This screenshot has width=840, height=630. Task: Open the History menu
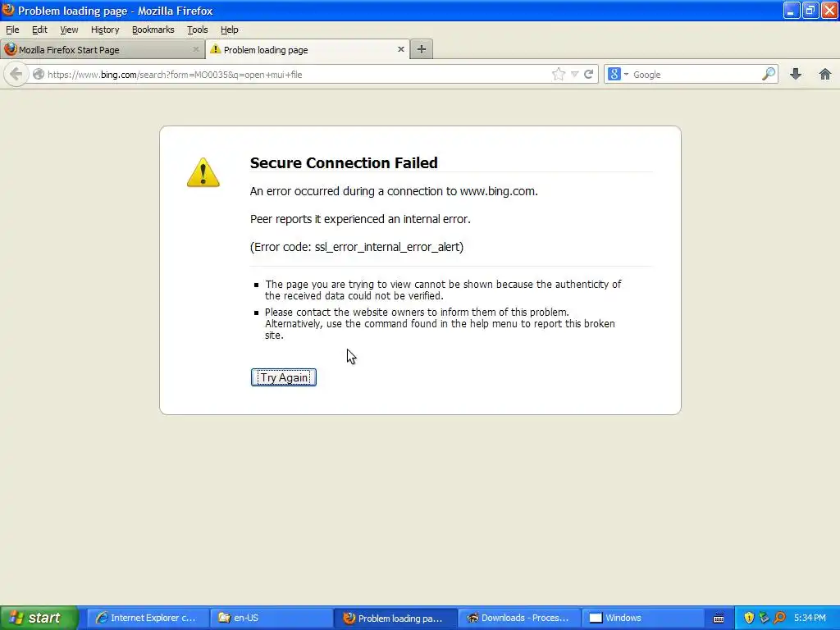tap(105, 30)
